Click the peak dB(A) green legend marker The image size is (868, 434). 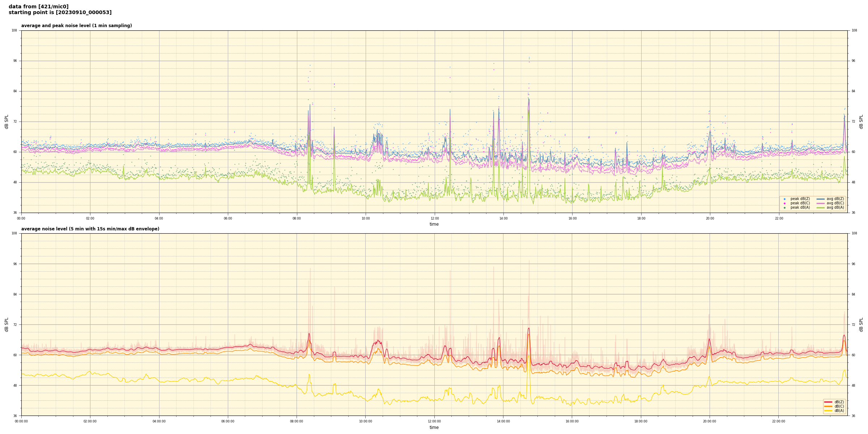(x=784, y=208)
